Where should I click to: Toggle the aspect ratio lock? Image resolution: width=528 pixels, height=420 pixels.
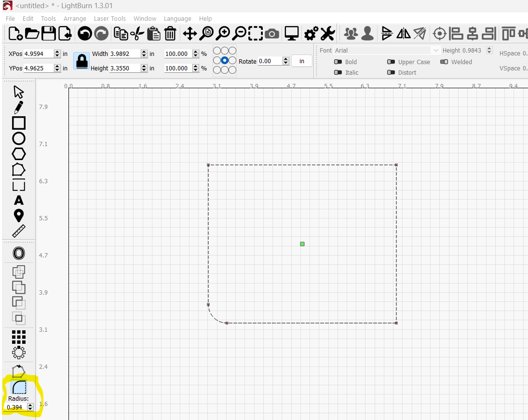[81, 61]
